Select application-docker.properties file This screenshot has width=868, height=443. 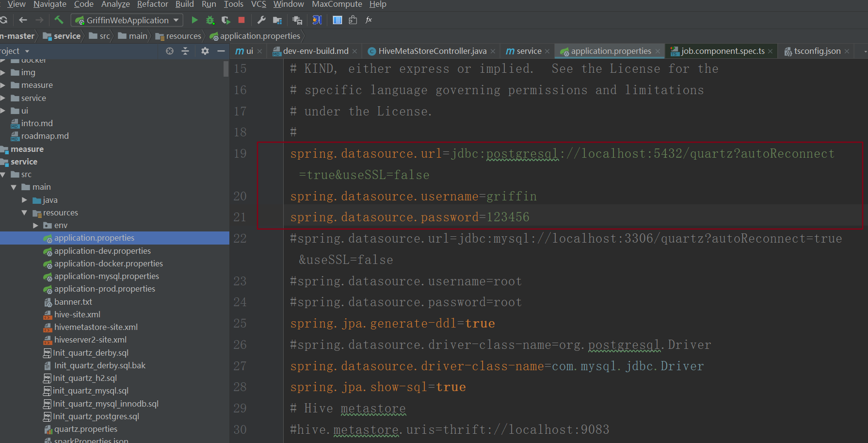pyautogui.click(x=109, y=263)
